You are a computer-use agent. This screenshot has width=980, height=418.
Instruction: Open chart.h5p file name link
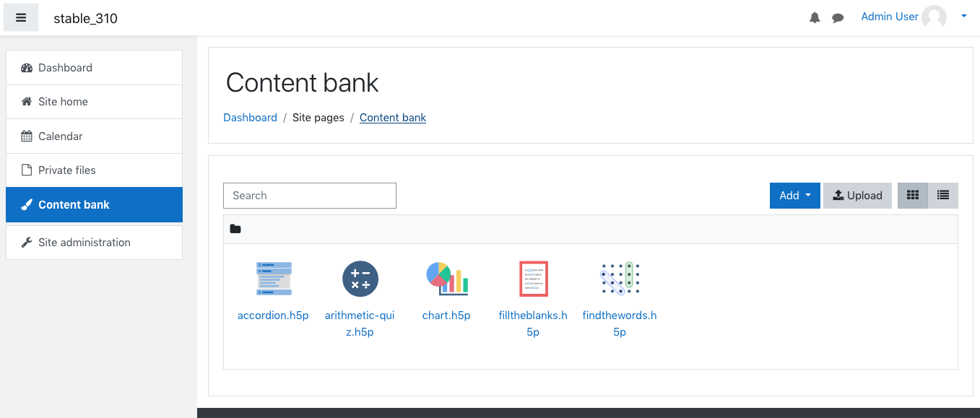click(x=446, y=315)
